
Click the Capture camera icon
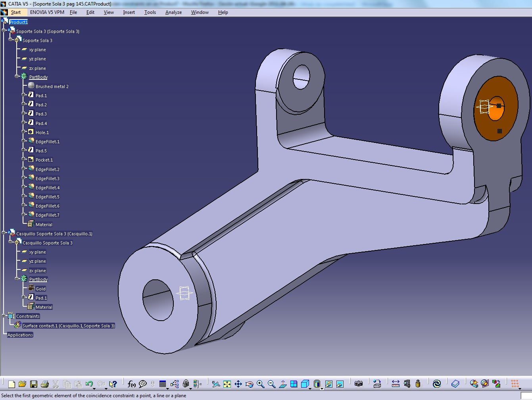359,384
